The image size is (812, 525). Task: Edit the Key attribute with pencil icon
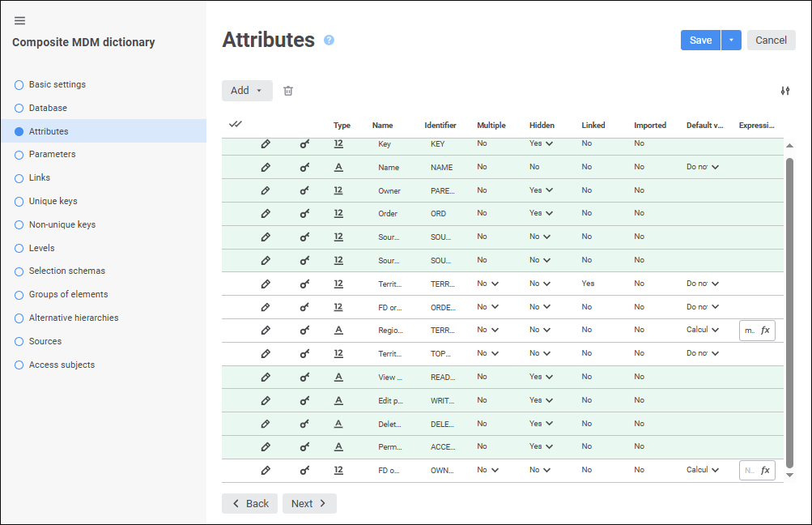266,143
